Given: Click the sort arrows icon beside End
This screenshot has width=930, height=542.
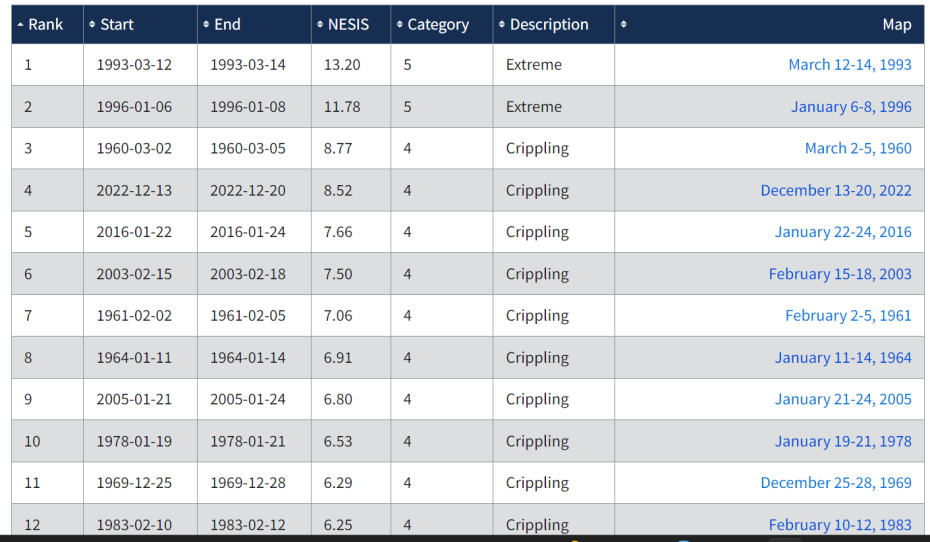Looking at the screenshot, I should (206, 24).
